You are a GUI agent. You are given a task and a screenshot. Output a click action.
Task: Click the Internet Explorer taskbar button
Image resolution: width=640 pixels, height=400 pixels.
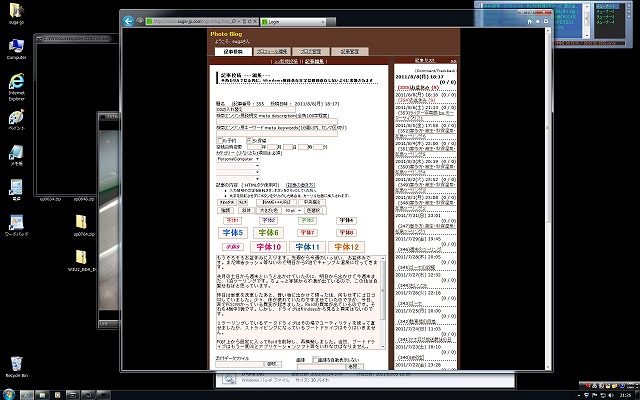[27, 395]
